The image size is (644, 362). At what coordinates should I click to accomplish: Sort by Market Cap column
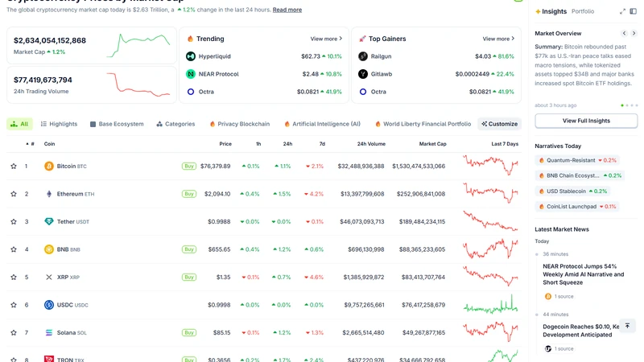coord(432,144)
